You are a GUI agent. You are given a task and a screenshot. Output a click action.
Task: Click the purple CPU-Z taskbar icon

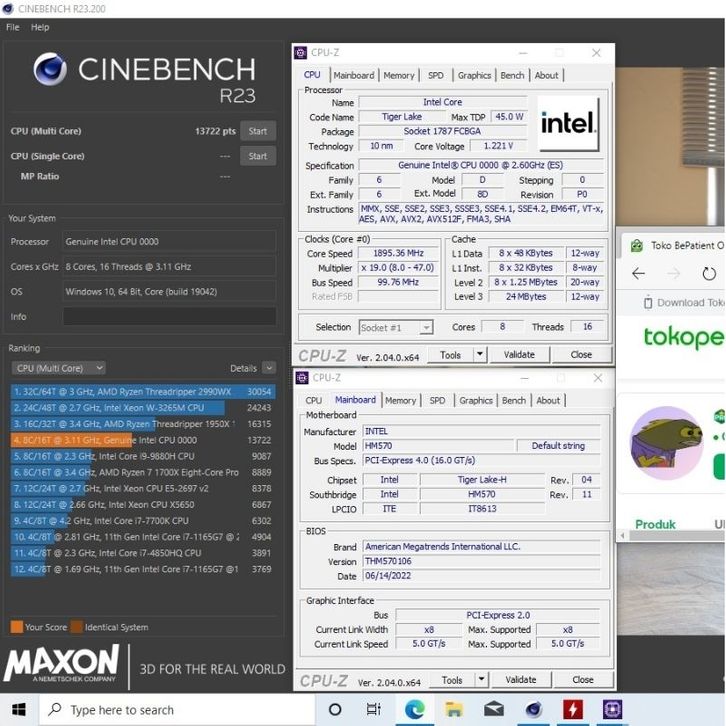[x=612, y=709]
